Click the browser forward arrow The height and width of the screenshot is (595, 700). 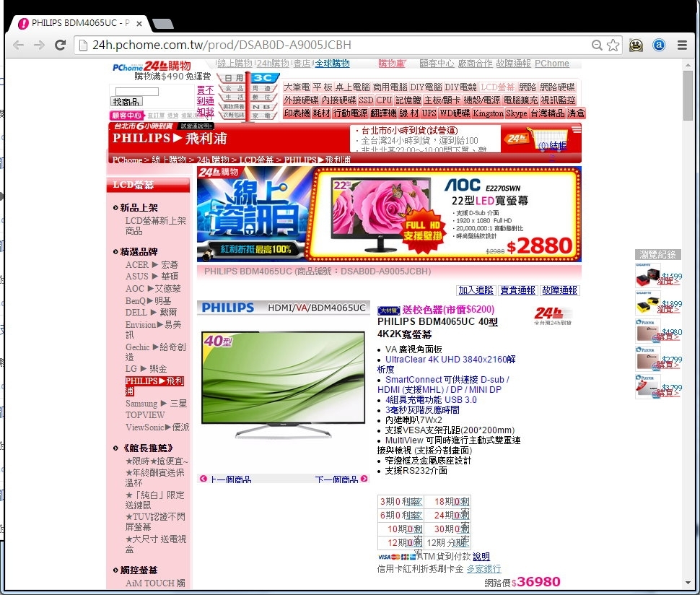(39, 45)
